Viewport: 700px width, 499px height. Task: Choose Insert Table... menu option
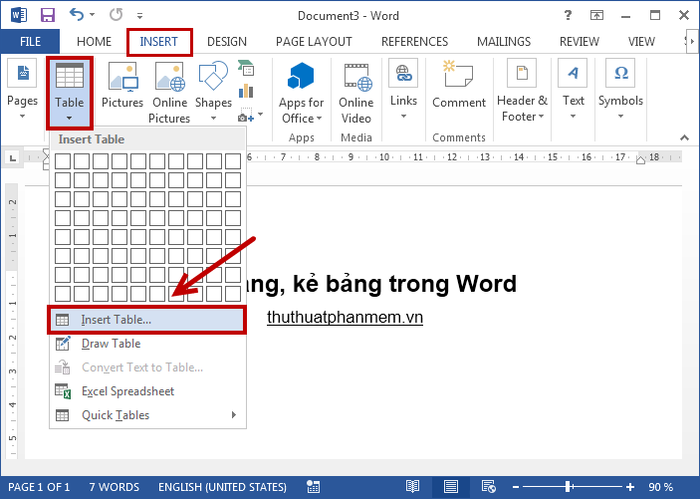coord(147,320)
